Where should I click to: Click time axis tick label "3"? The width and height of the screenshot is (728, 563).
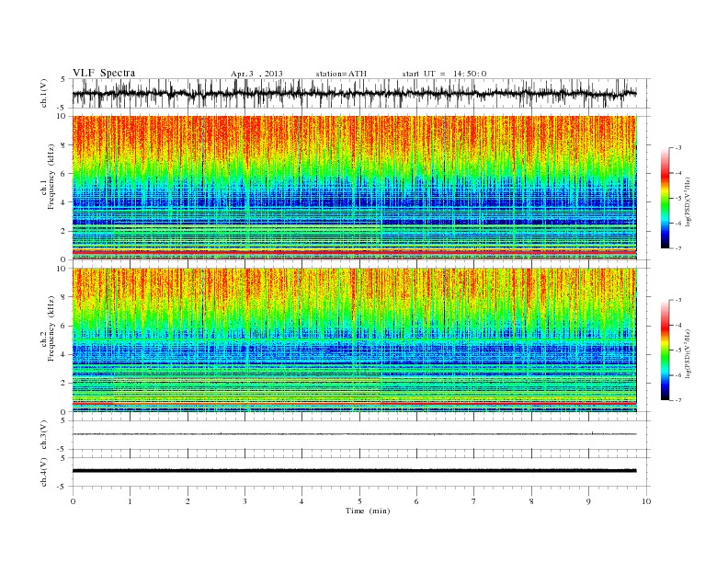point(245,501)
